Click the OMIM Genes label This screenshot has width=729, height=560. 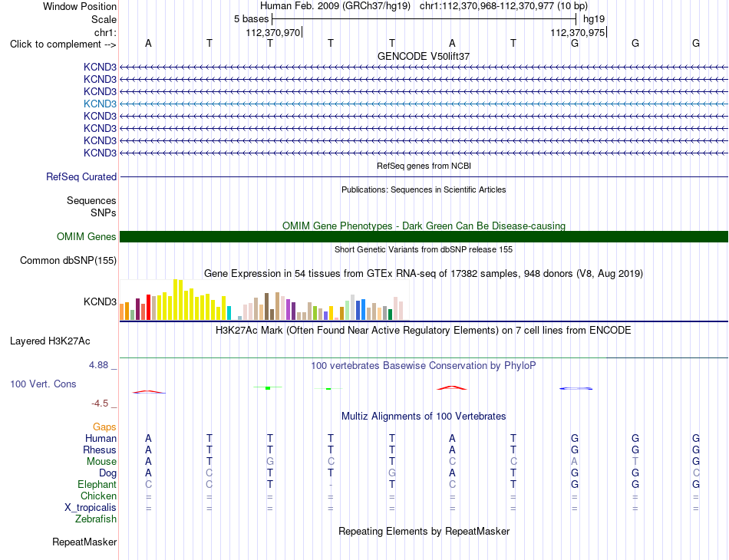point(87,237)
